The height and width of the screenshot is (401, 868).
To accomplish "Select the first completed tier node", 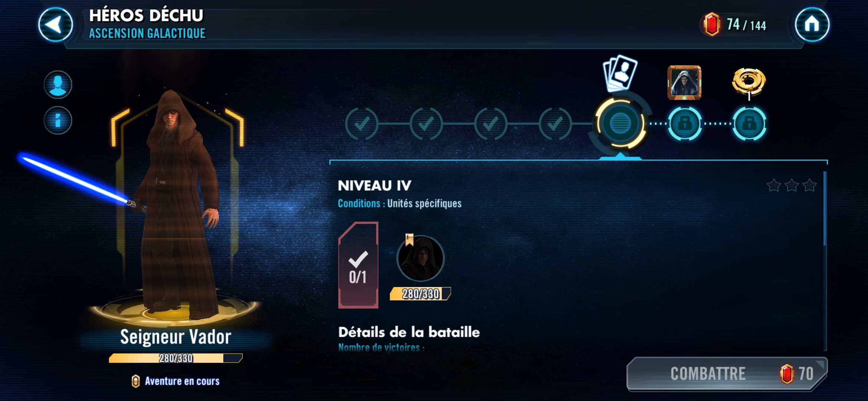I will 361,124.
